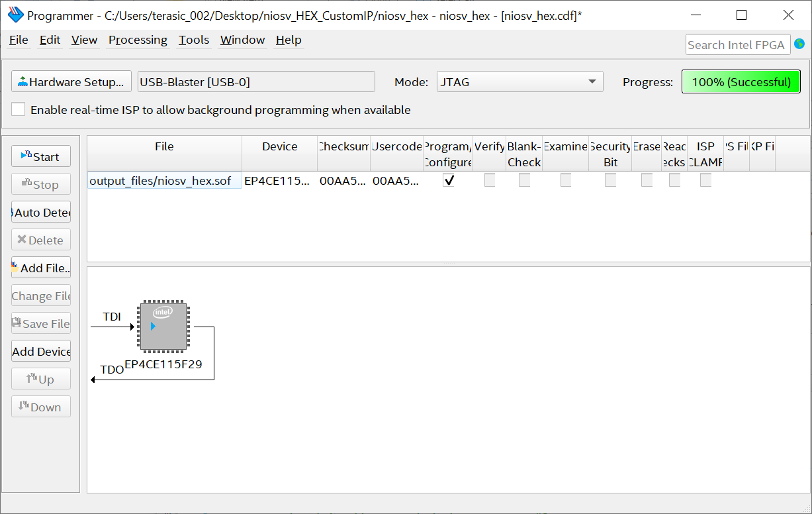Click the Usercode column header
This screenshot has height=514, width=812.
pos(396,154)
